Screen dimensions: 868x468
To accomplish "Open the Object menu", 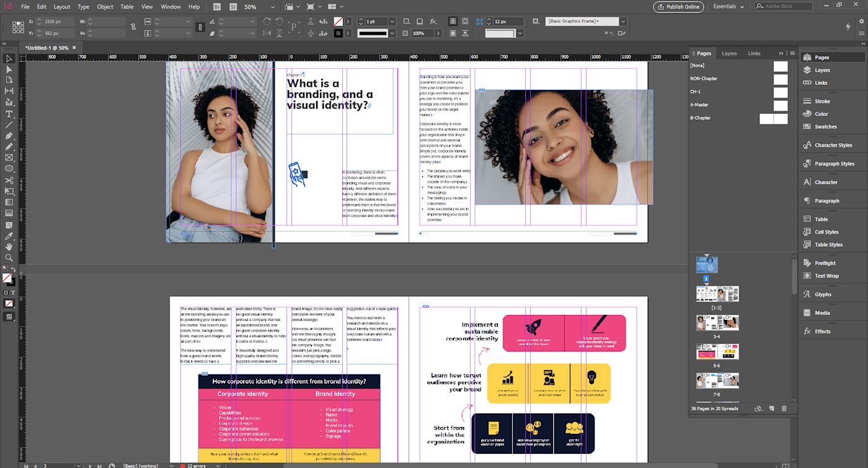I will pos(105,7).
